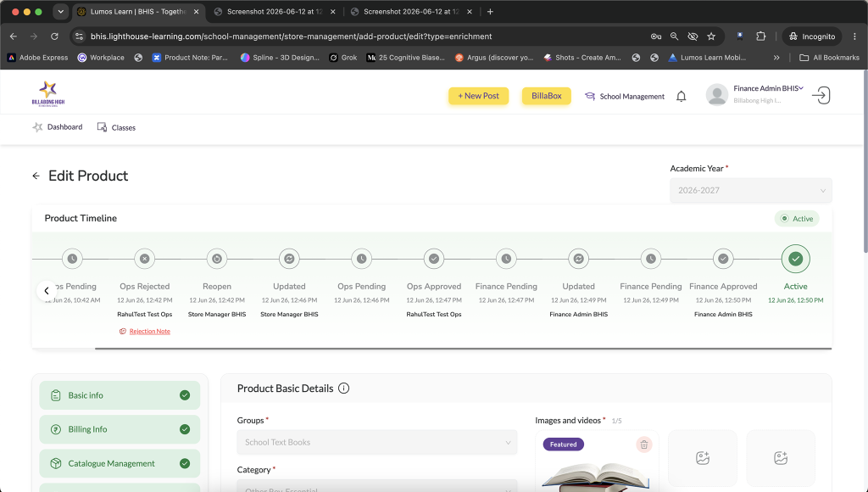The width and height of the screenshot is (868, 492).
Task: Open Incognito profile button
Action: pos(812,36)
